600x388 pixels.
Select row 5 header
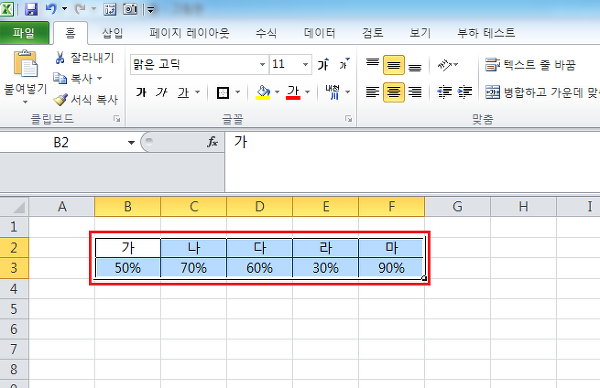coord(14,308)
